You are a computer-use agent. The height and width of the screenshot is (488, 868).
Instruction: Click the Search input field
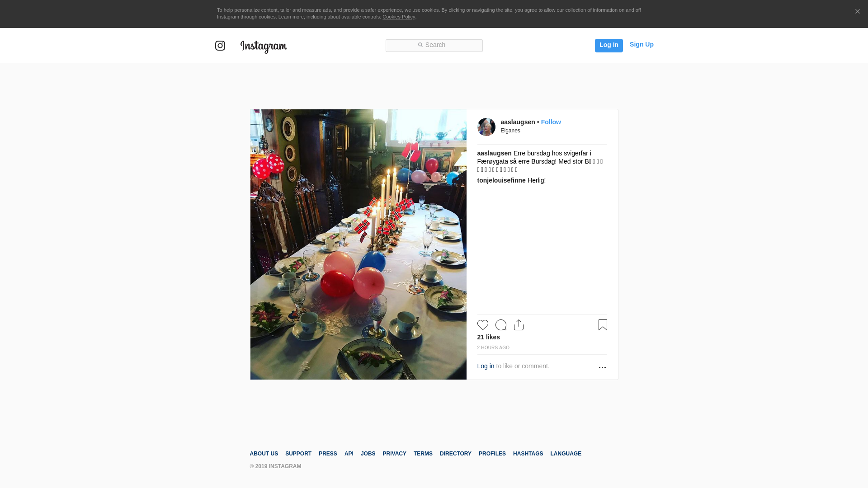[434, 45]
